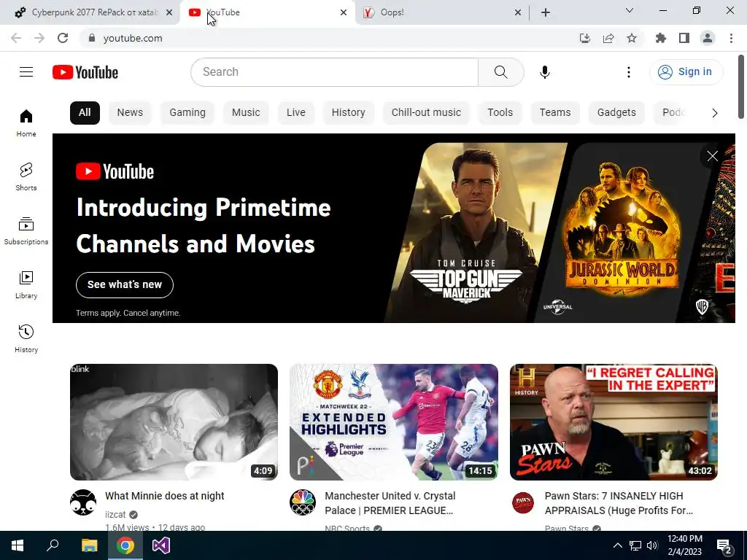Click the install app icon in address bar

click(584, 38)
